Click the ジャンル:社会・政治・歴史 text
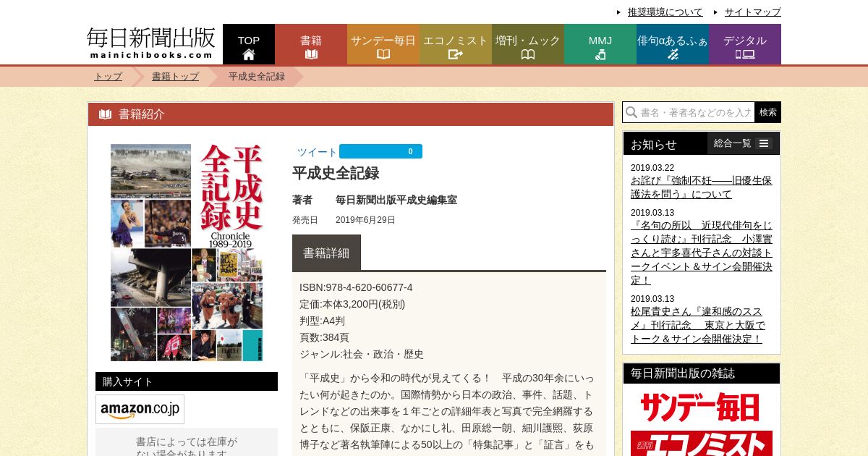 (362, 354)
